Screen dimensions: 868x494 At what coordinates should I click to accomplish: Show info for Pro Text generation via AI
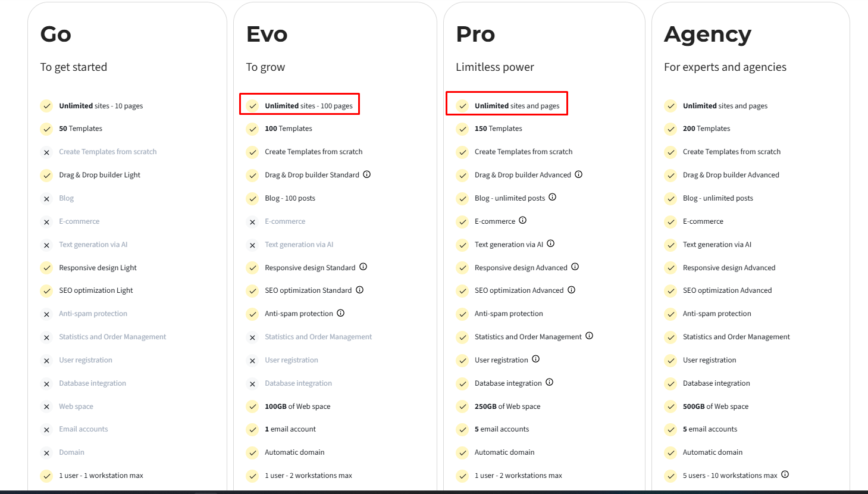pyautogui.click(x=550, y=243)
